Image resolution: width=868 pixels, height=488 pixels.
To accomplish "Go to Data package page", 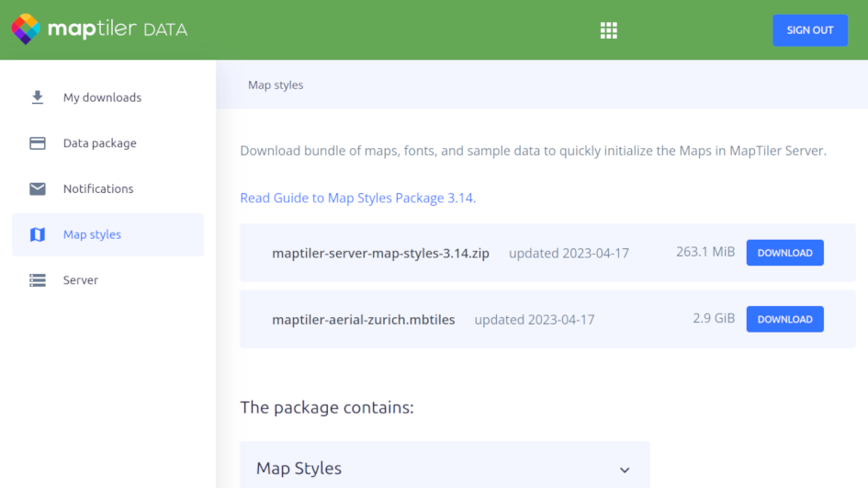I will tap(99, 143).
